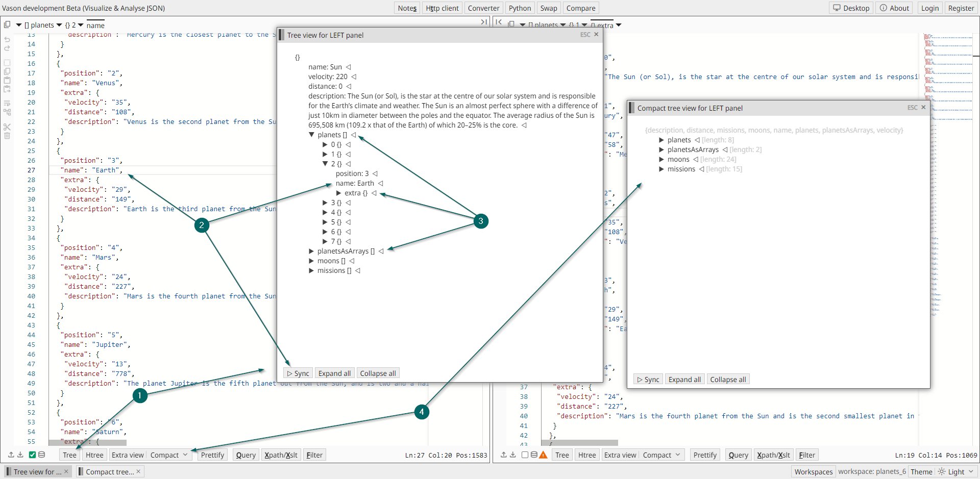The width and height of the screenshot is (980, 479).
Task: Toggle the Light theme switcher
Action: pyautogui.click(x=957, y=472)
